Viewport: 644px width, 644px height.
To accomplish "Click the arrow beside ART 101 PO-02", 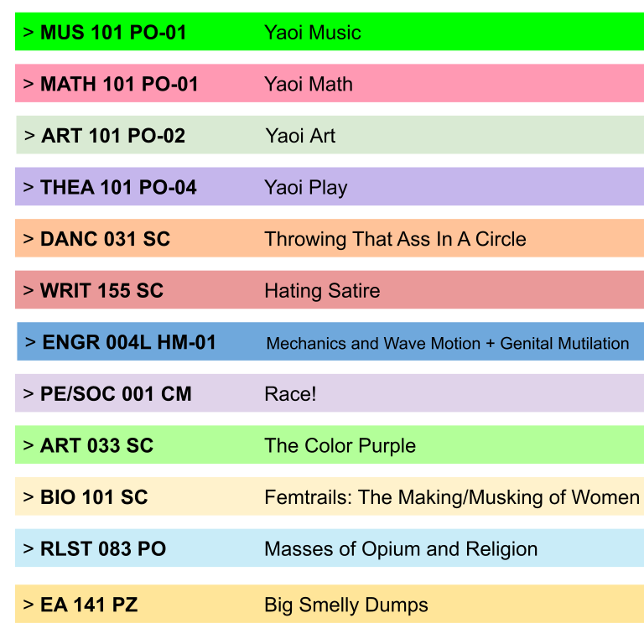I will tap(30, 135).
